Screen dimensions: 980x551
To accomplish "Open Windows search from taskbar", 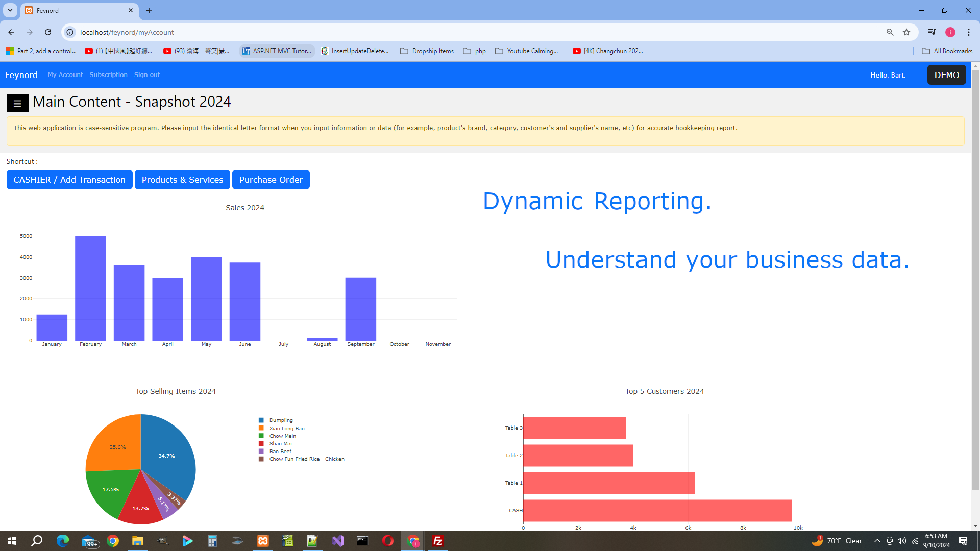I will tap(37, 541).
